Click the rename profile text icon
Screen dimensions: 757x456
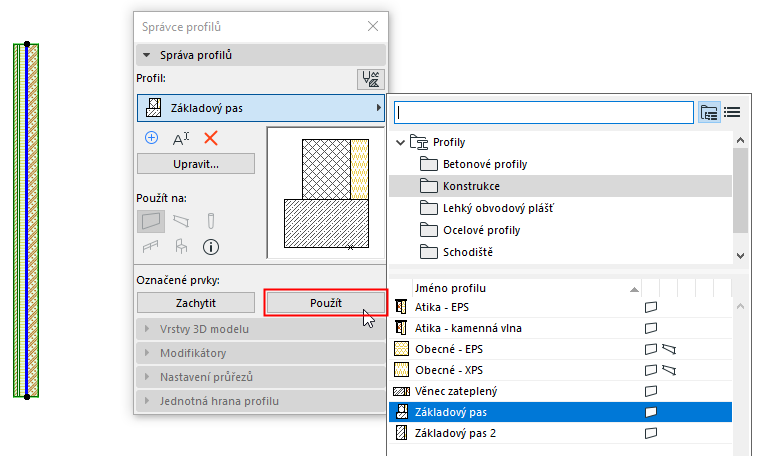[181, 138]
